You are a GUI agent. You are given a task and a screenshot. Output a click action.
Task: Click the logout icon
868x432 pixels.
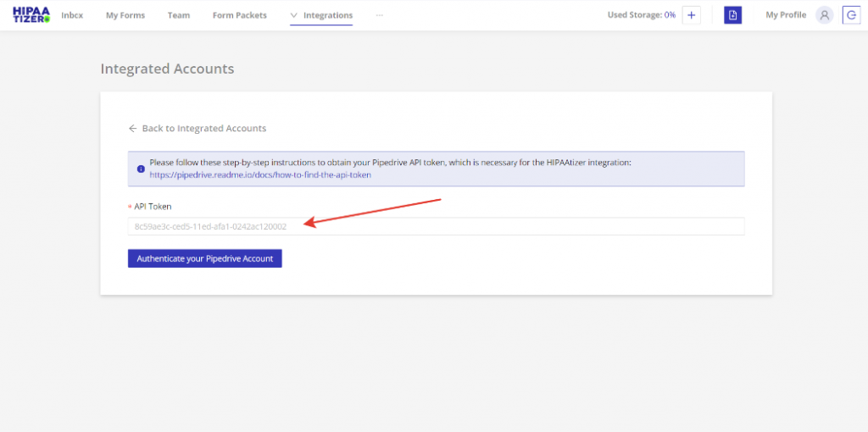click(x=851, y=15)
